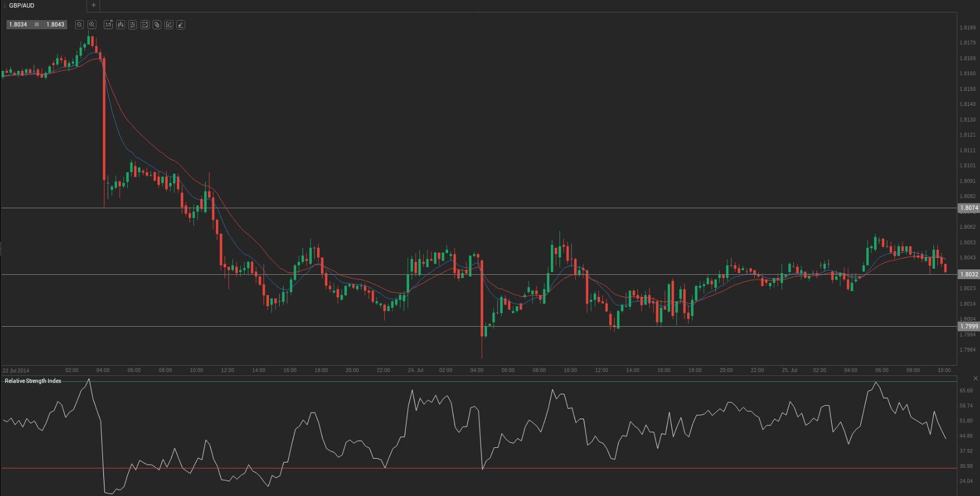Click the zoom out magnifier icon
This screenshot has height=496, width=980.
point(80,25)
